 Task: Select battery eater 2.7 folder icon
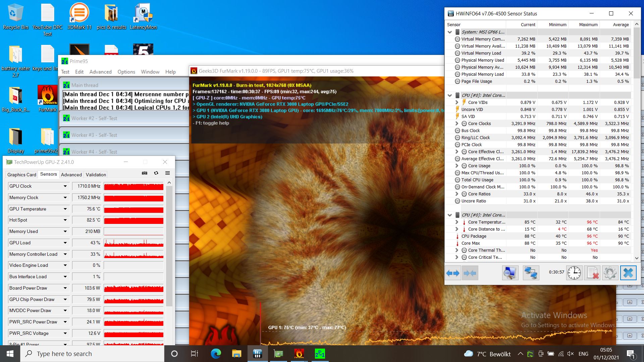click(15, 61)
